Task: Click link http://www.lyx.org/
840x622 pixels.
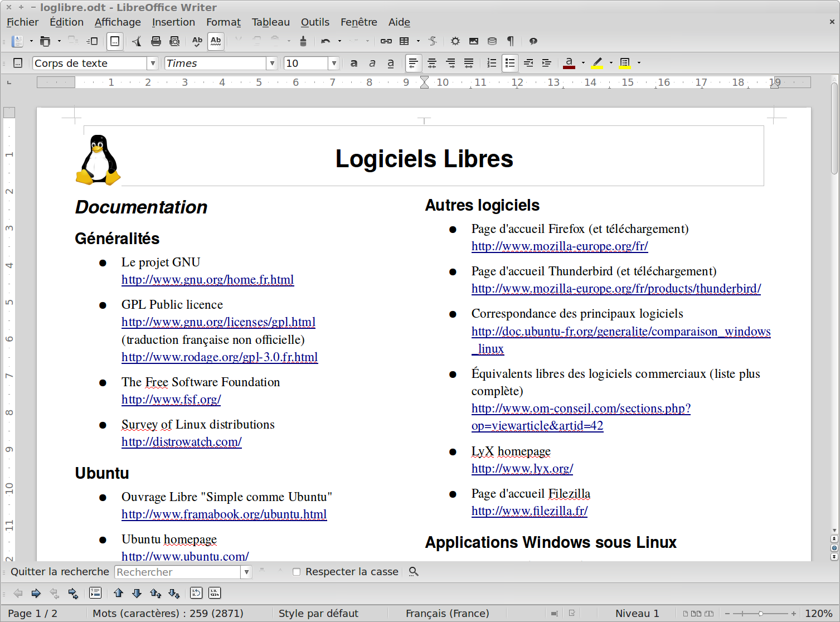Action: coord(522,469)
